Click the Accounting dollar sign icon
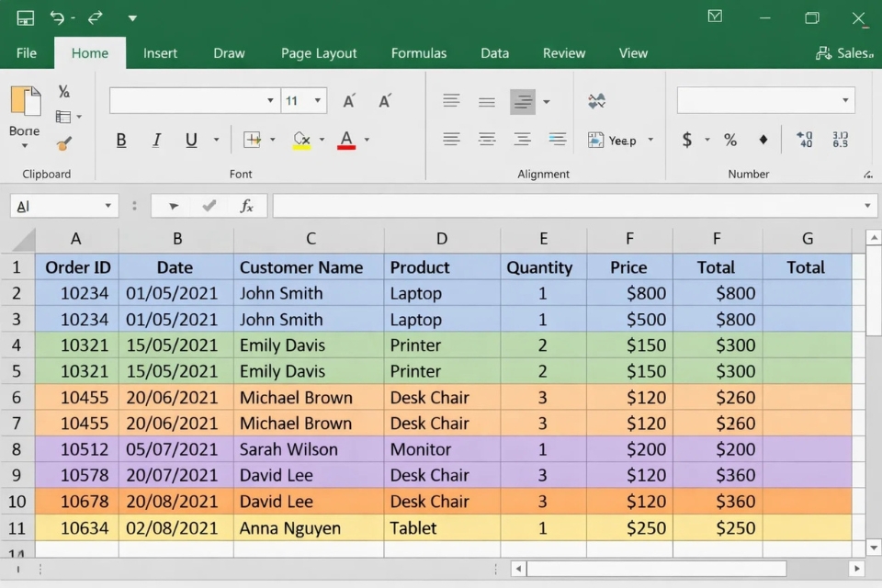Image resolution: width=882 pixels, height=588 pixels. (x=687, y=140)
